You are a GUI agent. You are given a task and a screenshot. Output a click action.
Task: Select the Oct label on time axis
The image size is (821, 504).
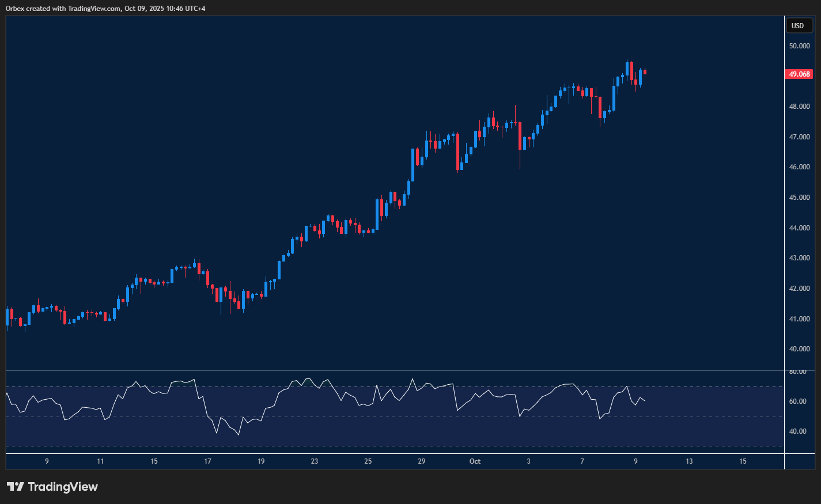coord(475,461)
